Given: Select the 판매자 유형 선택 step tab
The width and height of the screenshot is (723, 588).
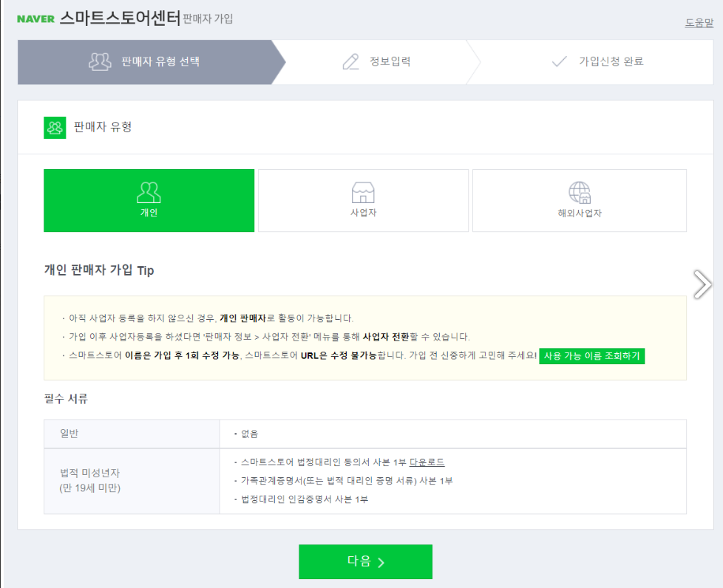Looking at the screenshot, I should coord(152,62).
